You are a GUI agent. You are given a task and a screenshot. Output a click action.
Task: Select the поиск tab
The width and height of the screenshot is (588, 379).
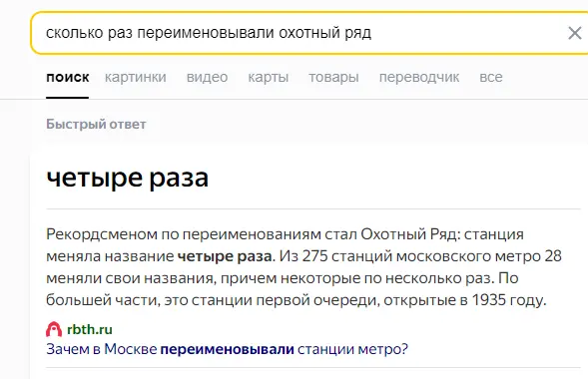coord(68,77)
